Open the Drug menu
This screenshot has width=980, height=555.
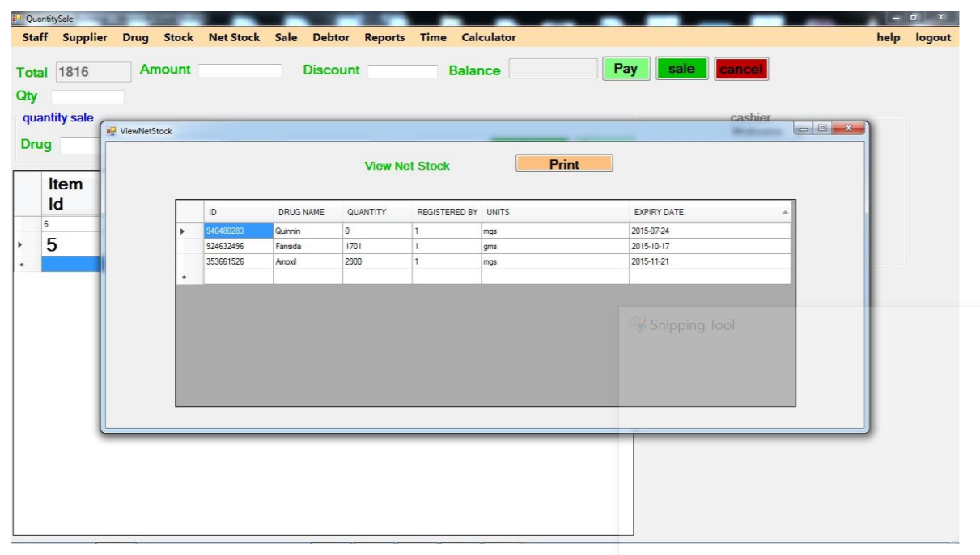click(136, 37)
